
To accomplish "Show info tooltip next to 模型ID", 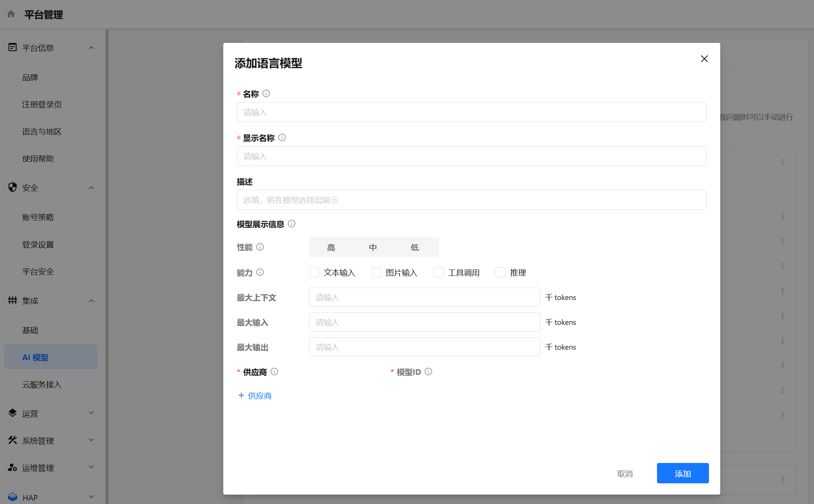I will [x=428, y=372].
